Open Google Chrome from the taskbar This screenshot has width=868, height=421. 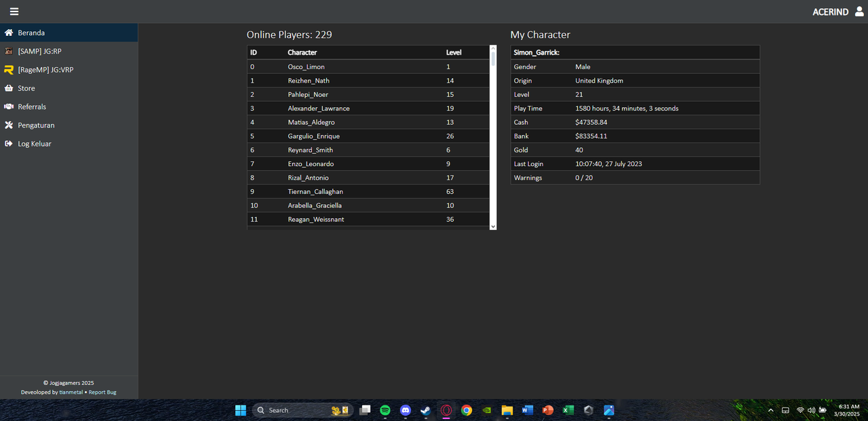[x=467, y=410]
